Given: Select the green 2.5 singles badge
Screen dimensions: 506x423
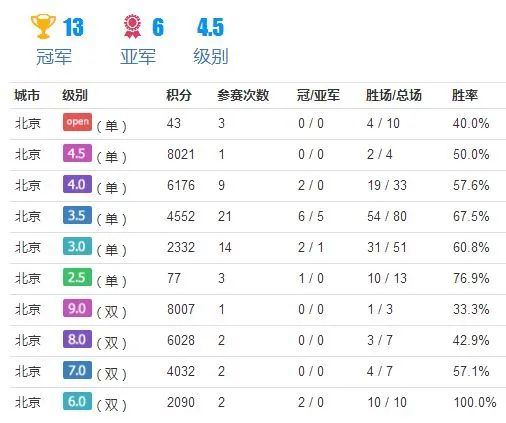Looking at the screenshot, I should [77, 277].
